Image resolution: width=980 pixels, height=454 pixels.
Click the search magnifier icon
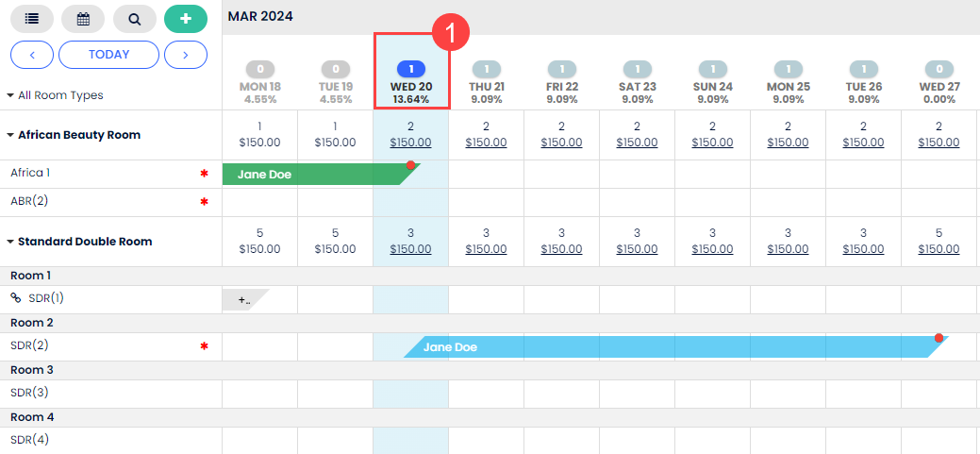click(135, 19)
